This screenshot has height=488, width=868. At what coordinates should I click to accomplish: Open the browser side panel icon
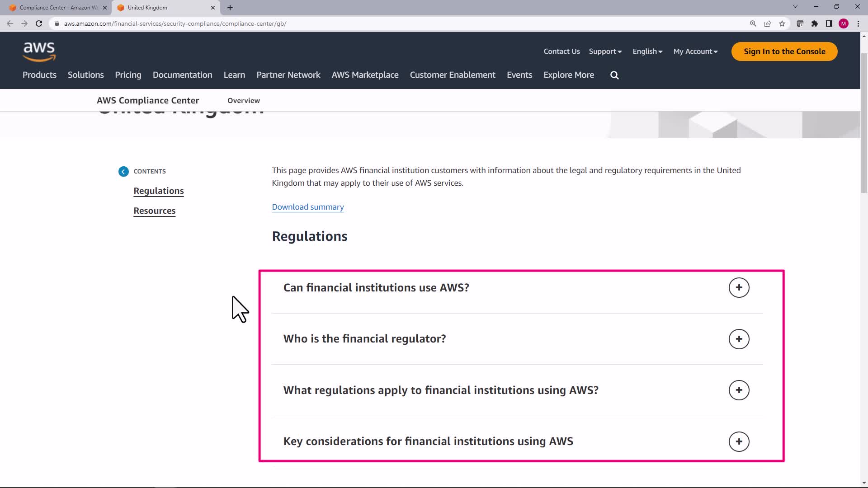pyautogui.click(x=829, y=24)
